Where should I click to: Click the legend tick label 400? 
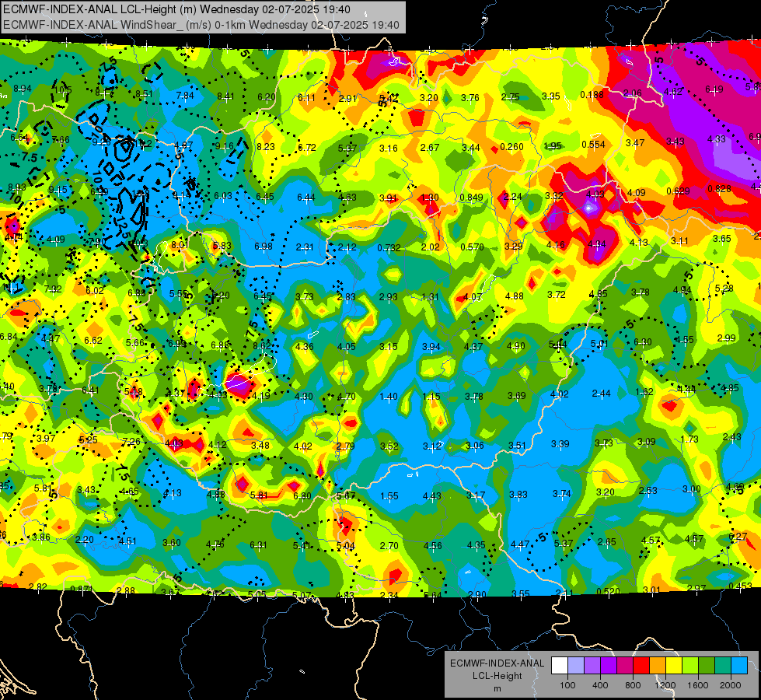pos(600,685)
